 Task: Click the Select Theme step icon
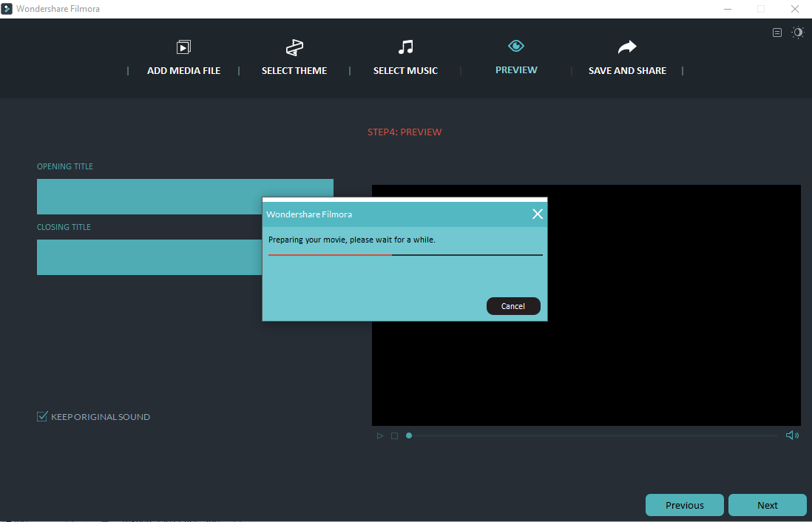coord(294,47)
